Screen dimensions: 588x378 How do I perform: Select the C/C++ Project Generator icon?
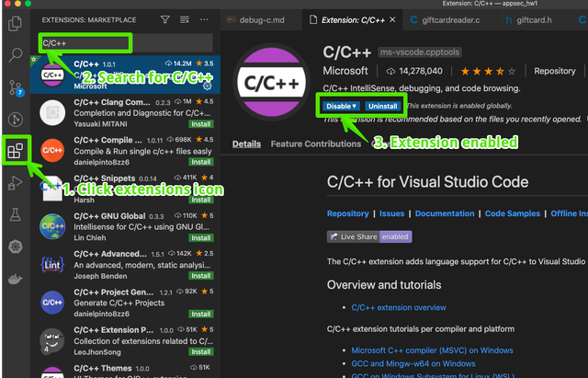pyautogui.click(x=52, y=303)
